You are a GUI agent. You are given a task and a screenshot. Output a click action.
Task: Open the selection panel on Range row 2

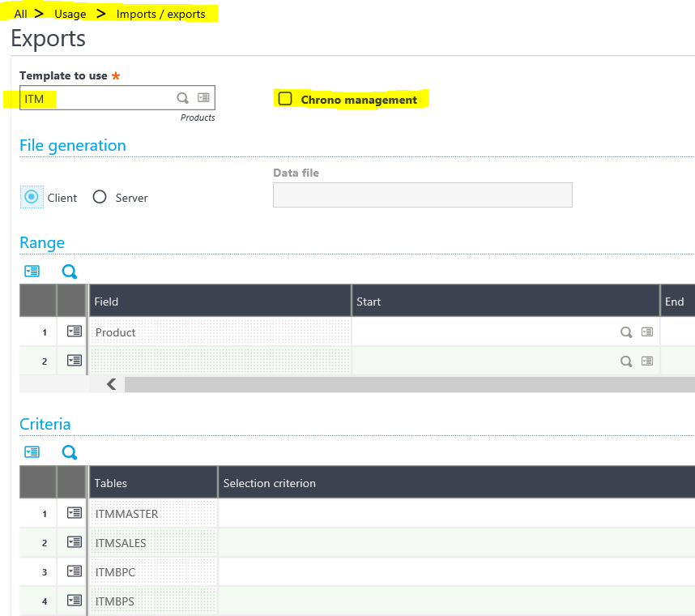(x=647, y=361)
